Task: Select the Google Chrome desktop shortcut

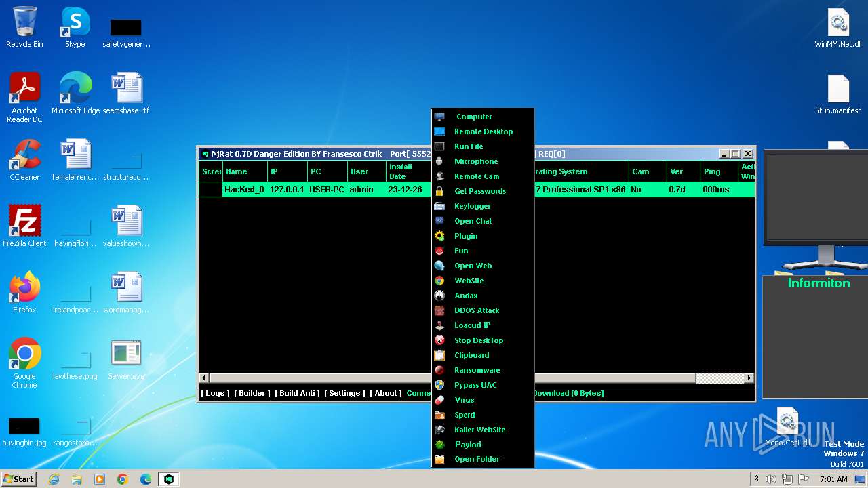Action: tap(24, 364)
